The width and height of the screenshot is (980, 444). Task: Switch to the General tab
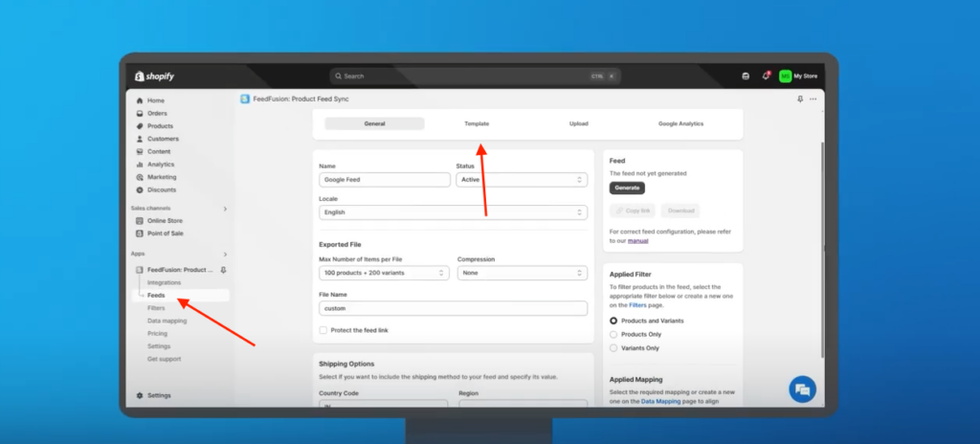point(374,123)
